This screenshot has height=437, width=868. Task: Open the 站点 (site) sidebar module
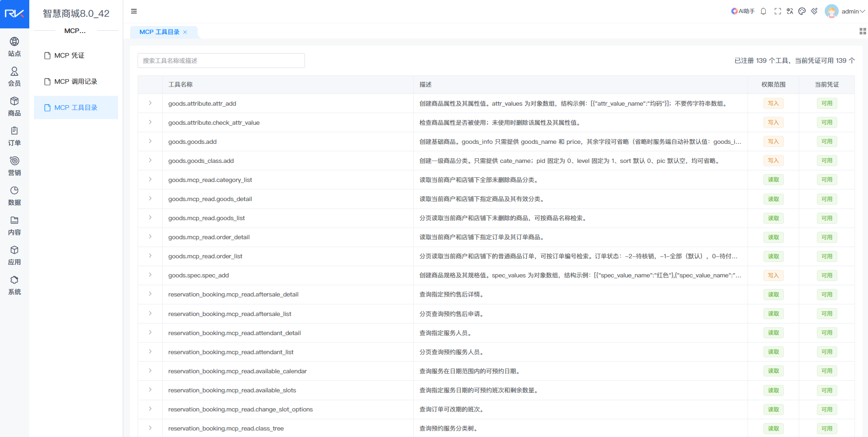14,47
